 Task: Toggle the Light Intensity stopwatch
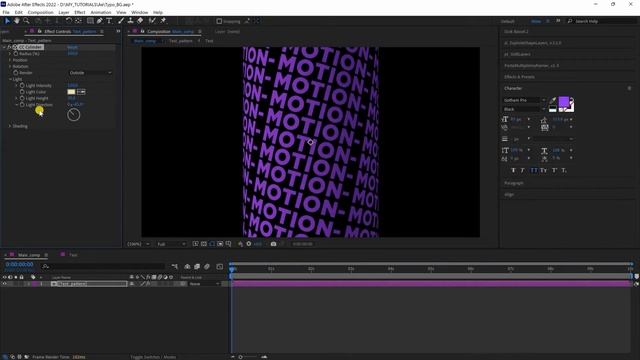(22, 86)
